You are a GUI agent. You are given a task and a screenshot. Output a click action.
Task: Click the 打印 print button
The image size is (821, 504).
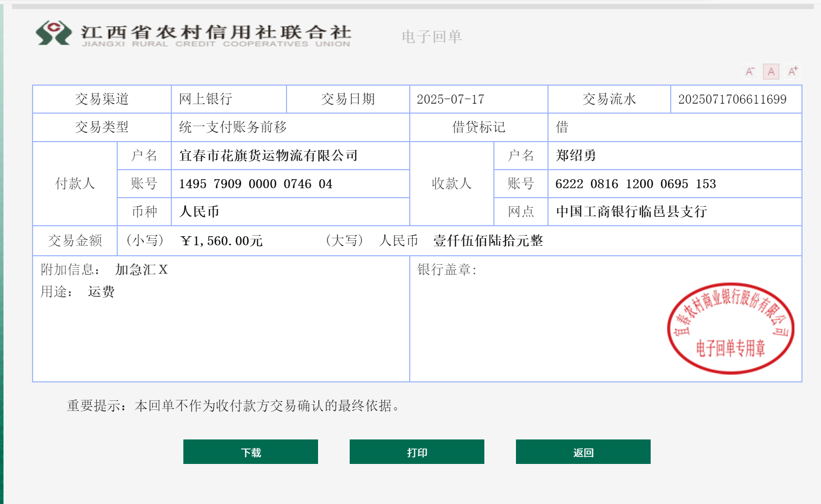click(x=417, y=452)
